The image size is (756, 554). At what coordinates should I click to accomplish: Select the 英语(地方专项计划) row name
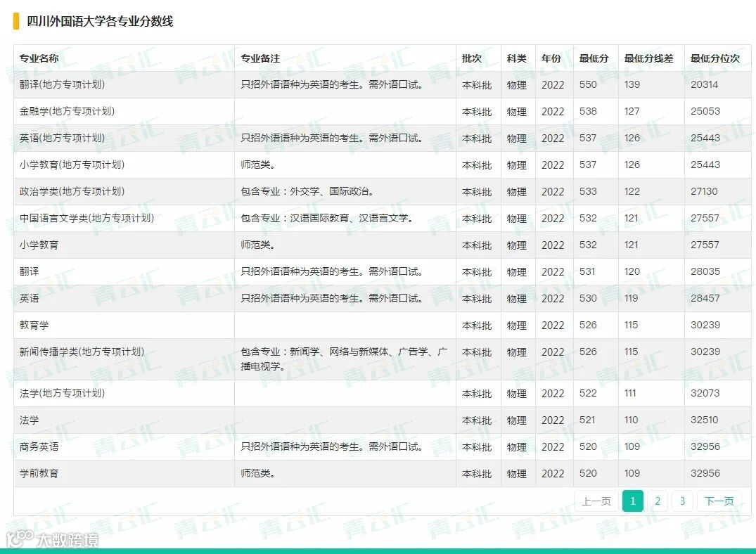click(x=62, y=138)
